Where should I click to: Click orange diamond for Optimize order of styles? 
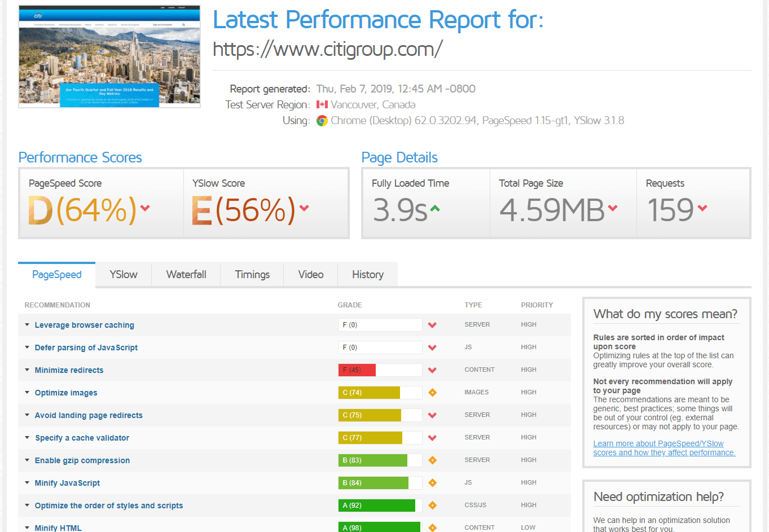(433, 505)
